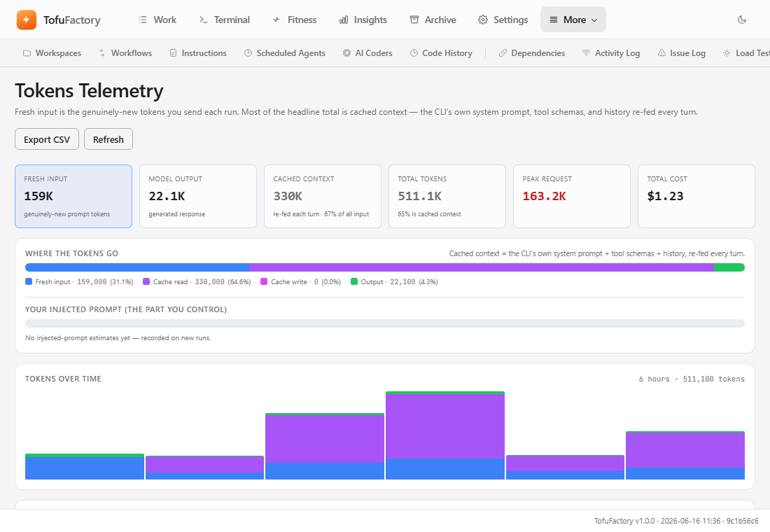Click the first chart column with no purple
Viewport: 770px width, 532px height.
pyautogui.click(x=85, y=467)
